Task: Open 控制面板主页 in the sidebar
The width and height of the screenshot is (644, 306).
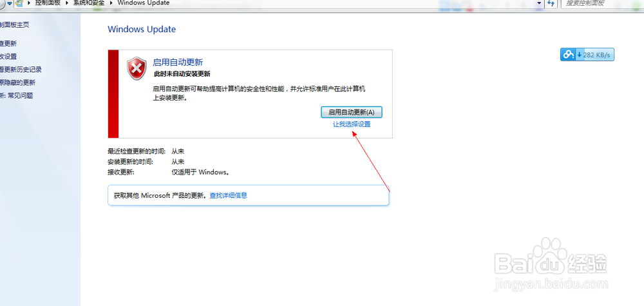Action: [x=15, y=24]
